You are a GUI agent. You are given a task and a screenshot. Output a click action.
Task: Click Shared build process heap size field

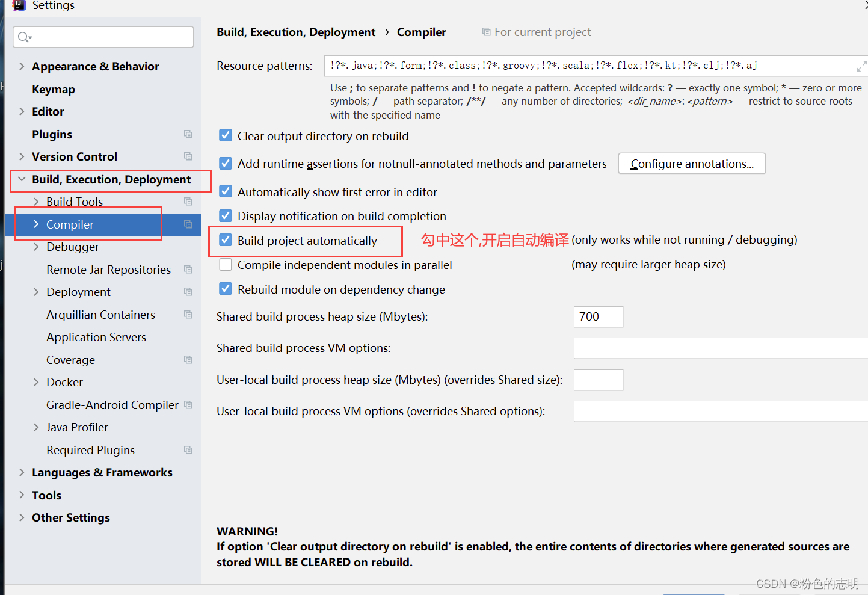(599, 316)
